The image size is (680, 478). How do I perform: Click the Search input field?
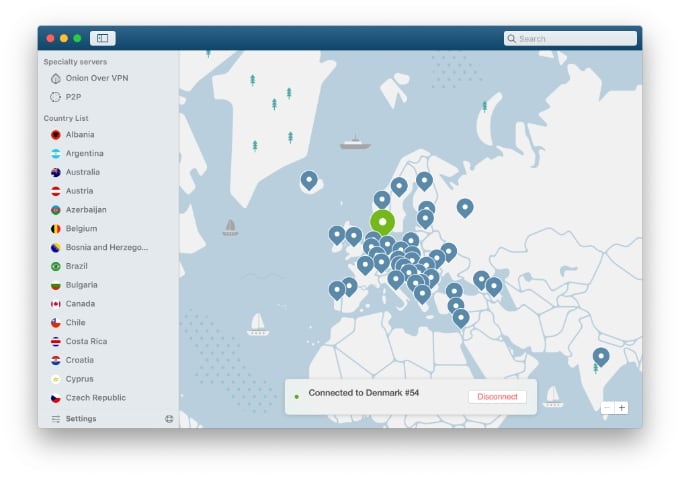(x=570, y=38)
